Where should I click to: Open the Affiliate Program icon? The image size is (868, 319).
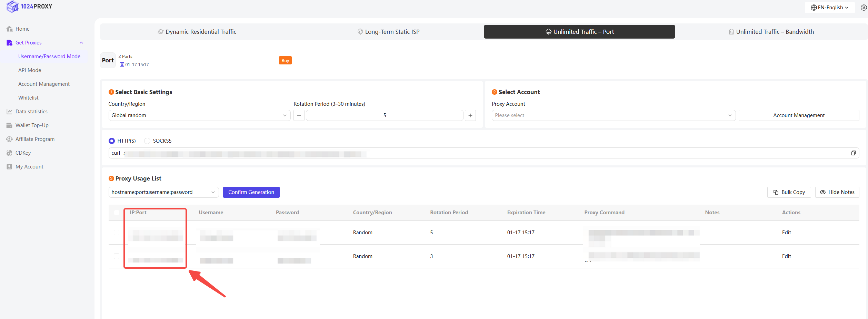tap(9, 139)
